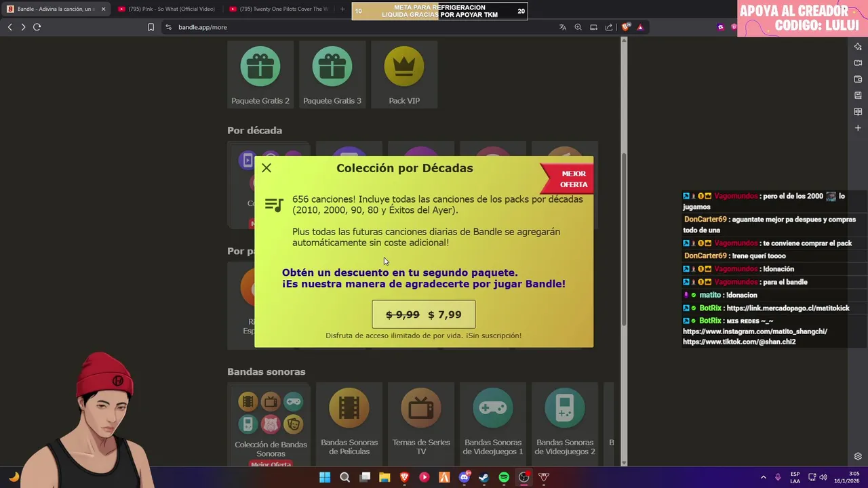Open the Paquete Gratis 2 pack

click(x=260, y=75)
